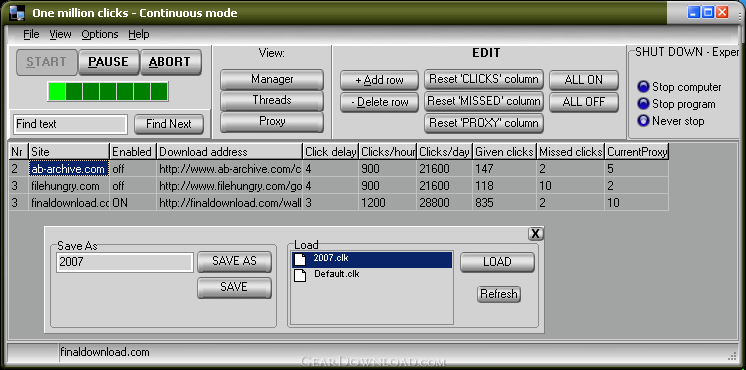The image size is (746, 370).
Task: Turn all sites on with ALL ON
Action: 584,80
